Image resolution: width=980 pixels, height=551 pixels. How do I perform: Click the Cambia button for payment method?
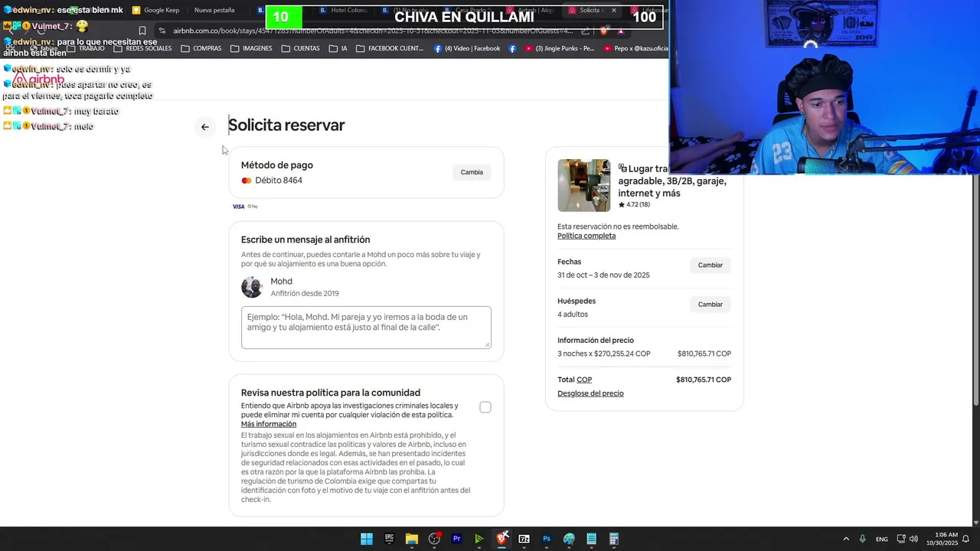[x=472, y=172]
